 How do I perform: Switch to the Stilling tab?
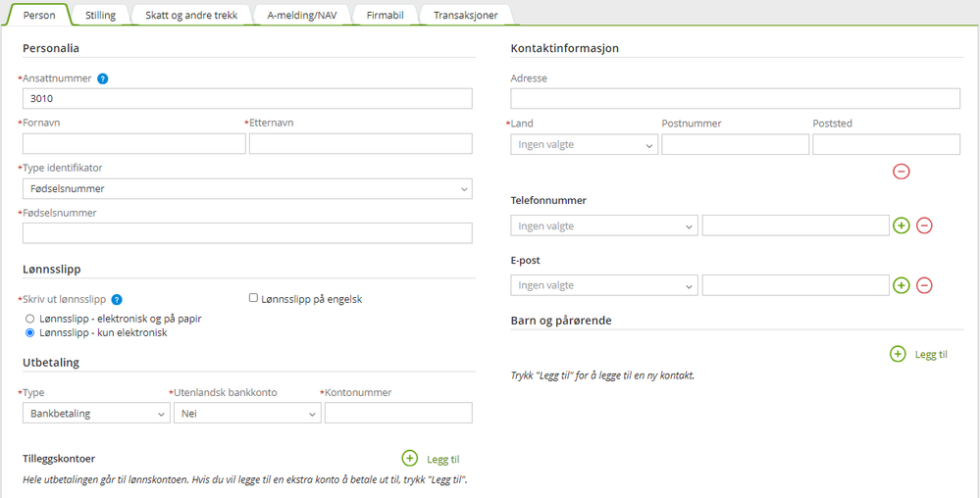pyautogui.click(x=99, y=15)
